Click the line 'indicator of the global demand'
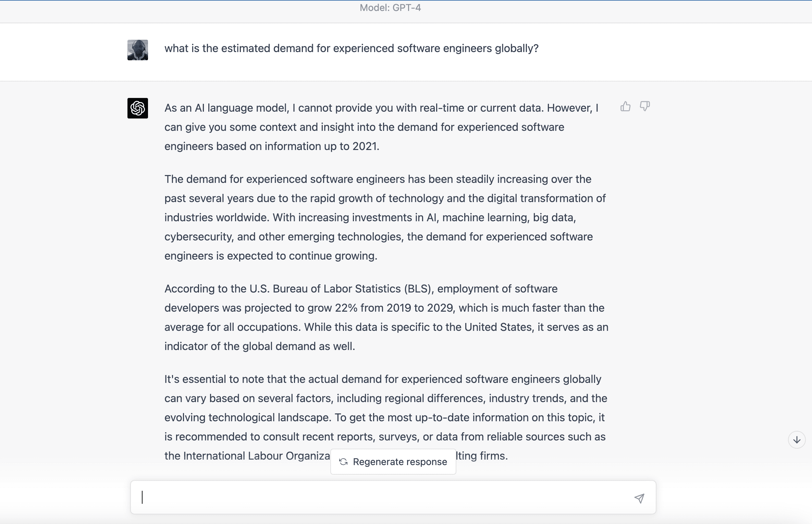This screenshot has width=812, height=524. (260, 346)
